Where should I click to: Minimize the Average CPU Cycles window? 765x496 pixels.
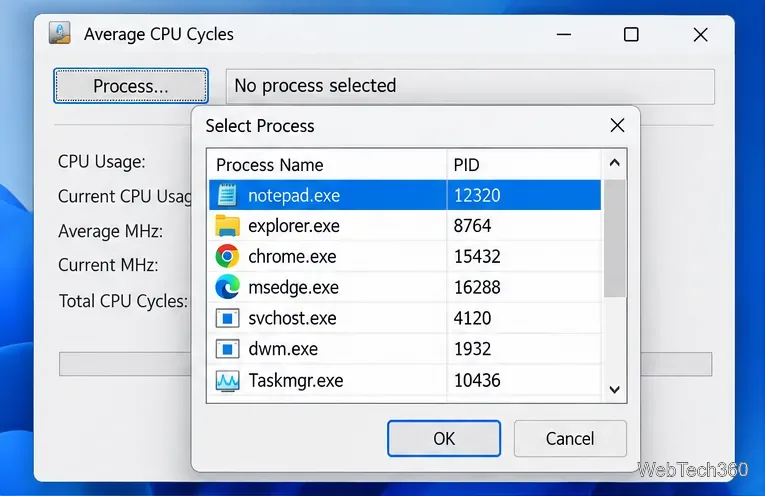coord(564,35)
